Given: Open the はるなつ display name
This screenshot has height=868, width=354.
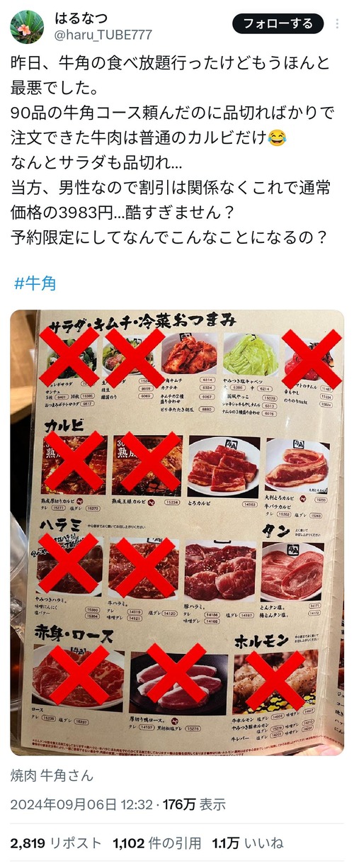Looking at the screenshot, I should [x=82, y=17].
